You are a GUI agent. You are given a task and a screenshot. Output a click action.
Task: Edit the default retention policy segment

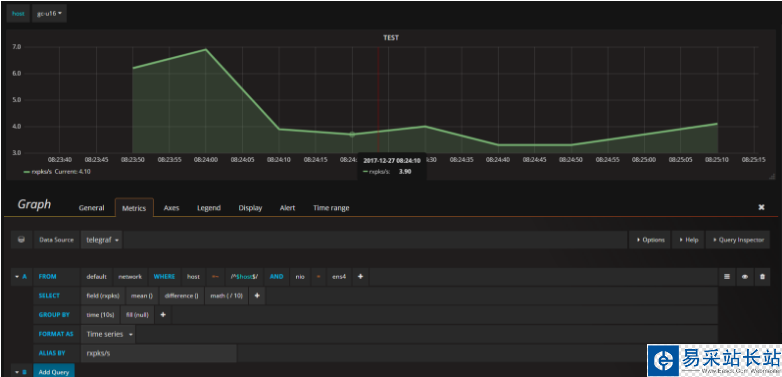pos(96,277)
